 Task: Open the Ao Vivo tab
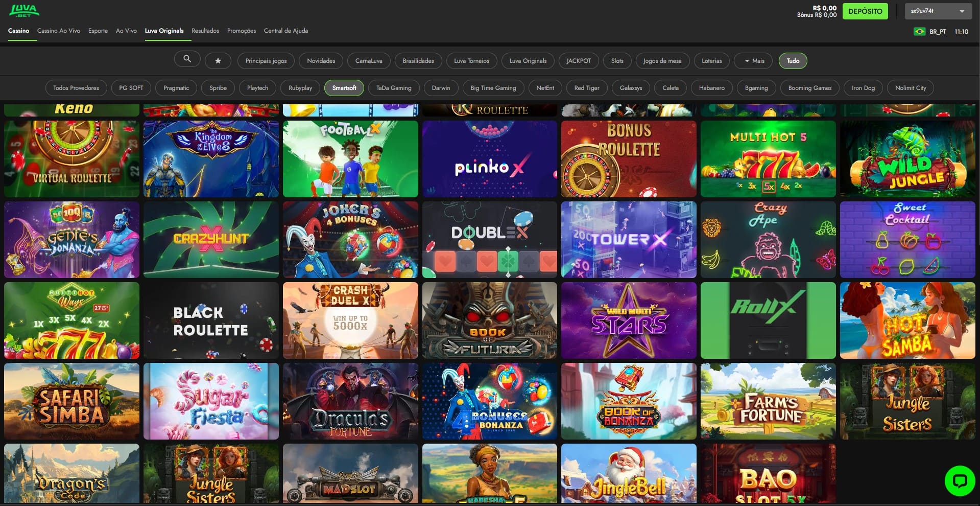[x=126, y=31]
